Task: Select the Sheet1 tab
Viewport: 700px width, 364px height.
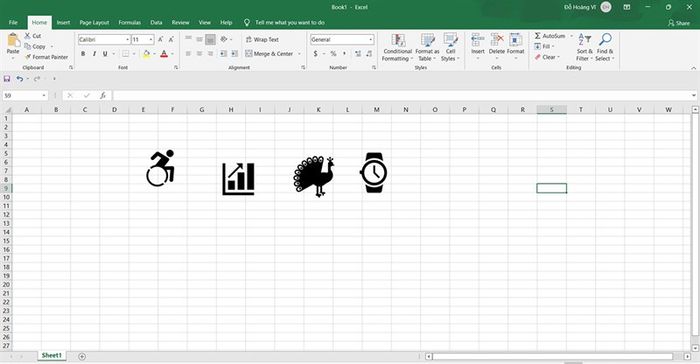Action: coord(51,356)
